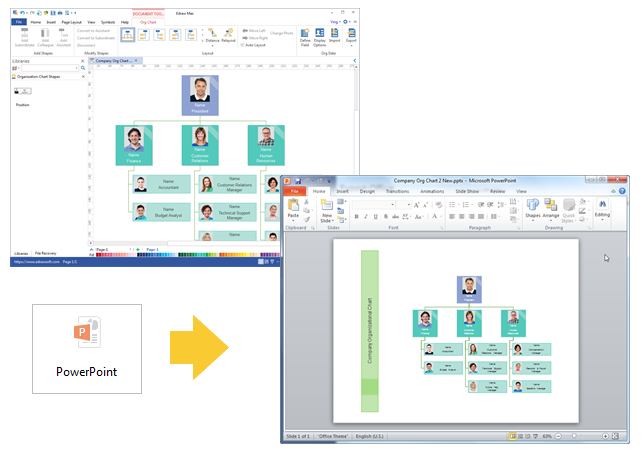This screenshot has height=453, width=641.
Task: Click the search magnifier in Libraries panel
Action: click(x=83, y=68)
